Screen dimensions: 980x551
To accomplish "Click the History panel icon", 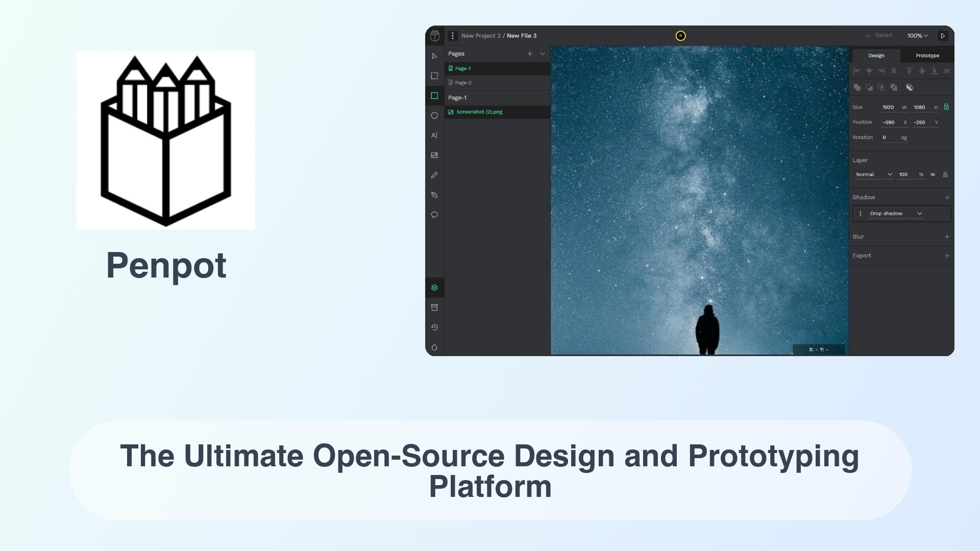I will coord(434,327).
